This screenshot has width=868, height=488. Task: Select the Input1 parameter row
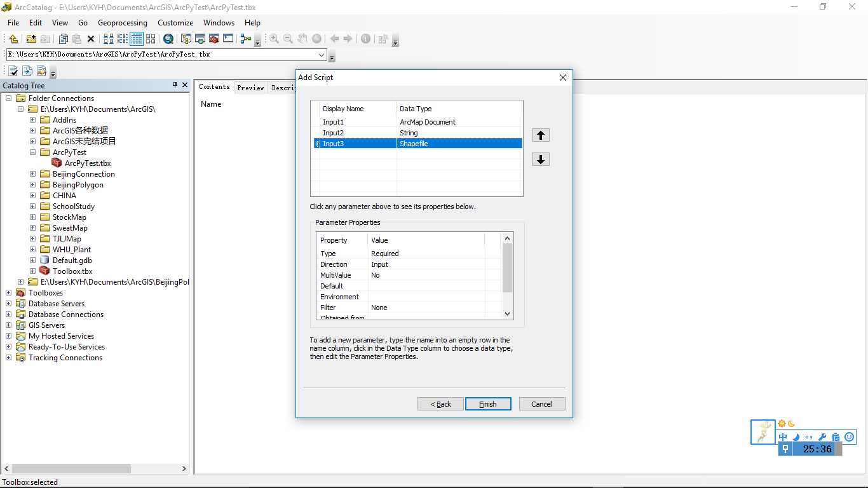pyautogui.click(x=418, y=122)
